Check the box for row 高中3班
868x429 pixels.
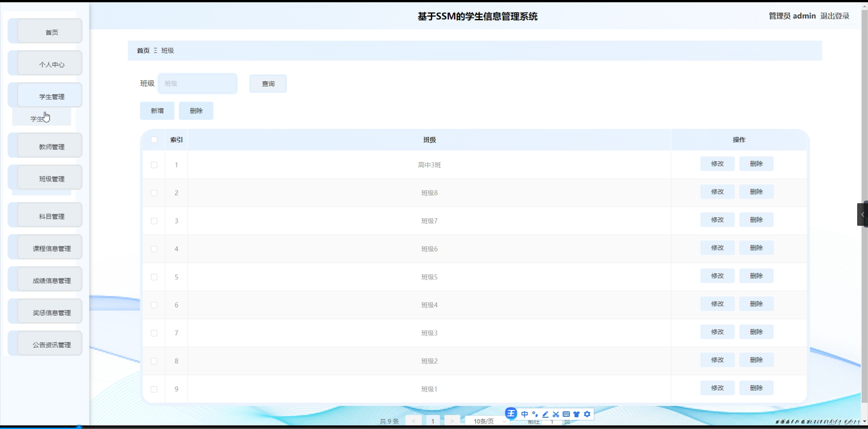pyautogui.click(x=154, y=165)
